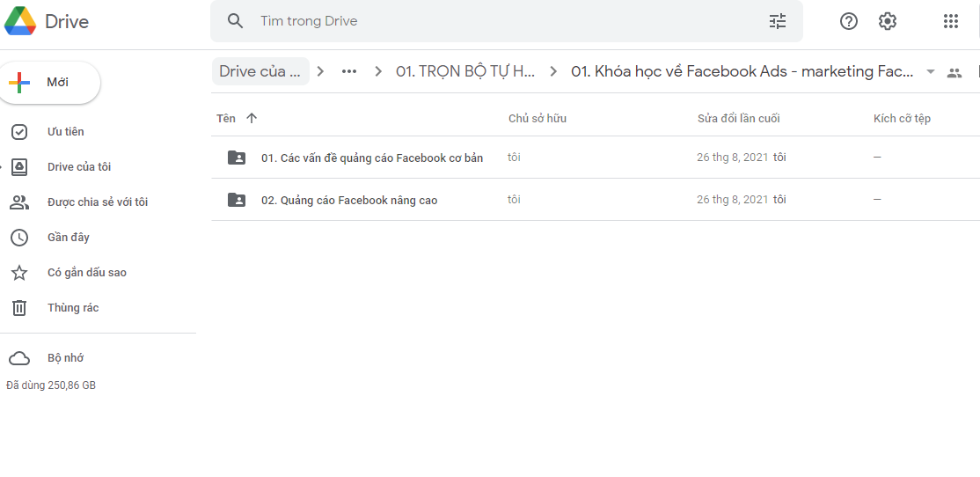Click the colorful plus icon
The width and height of the screenshot is (980, 477).
click(x=19, y=83)
